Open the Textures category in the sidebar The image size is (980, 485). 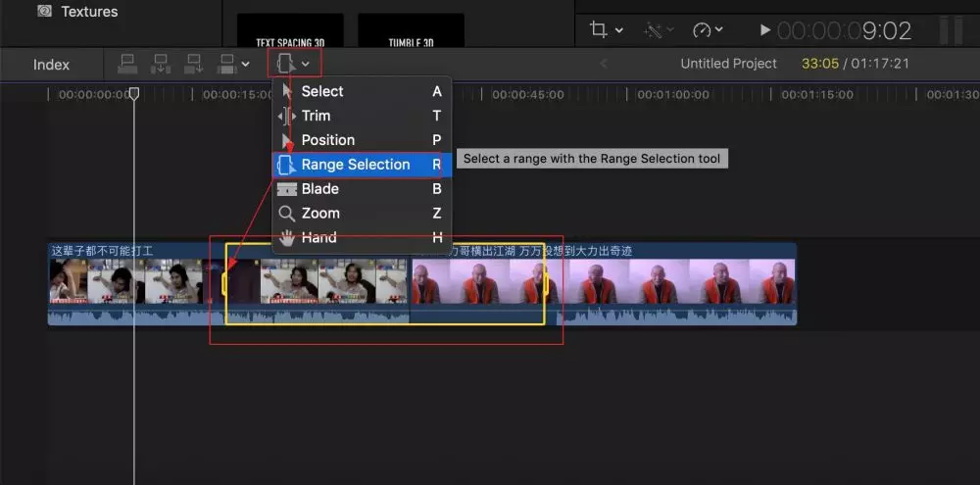[77, 11]
